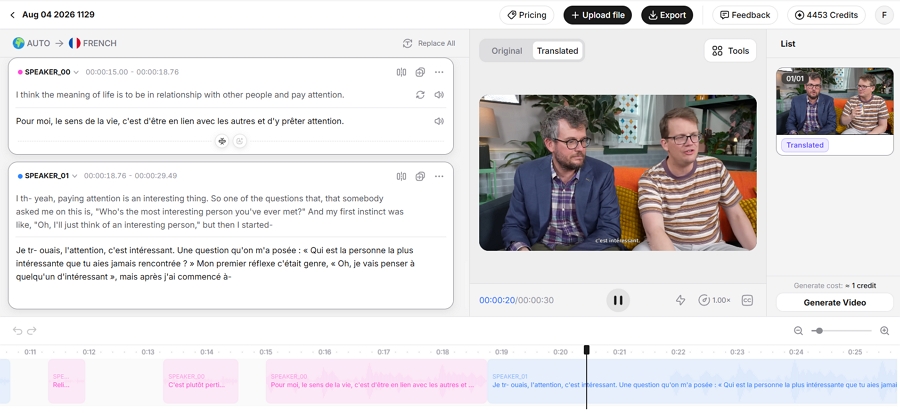The height and width of the screenshot is (413, 900).
Task: Open the Feedback form
Action: [745, 15]
